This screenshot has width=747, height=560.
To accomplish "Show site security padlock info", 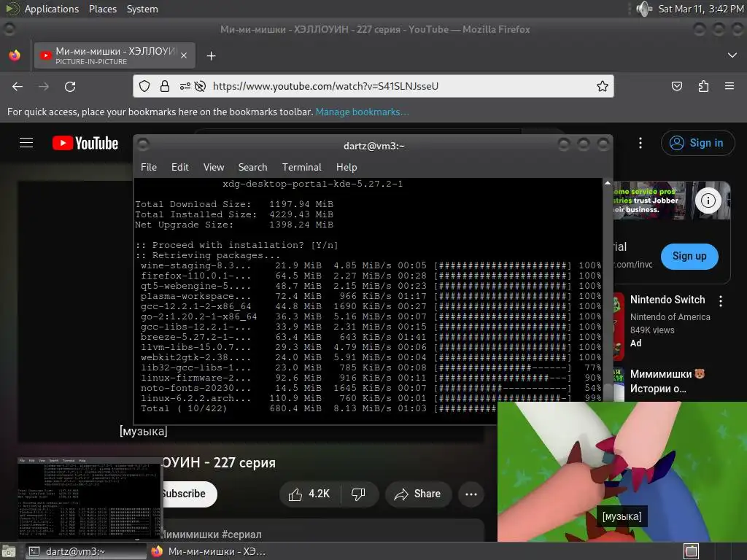I will (x=165, y=86).
